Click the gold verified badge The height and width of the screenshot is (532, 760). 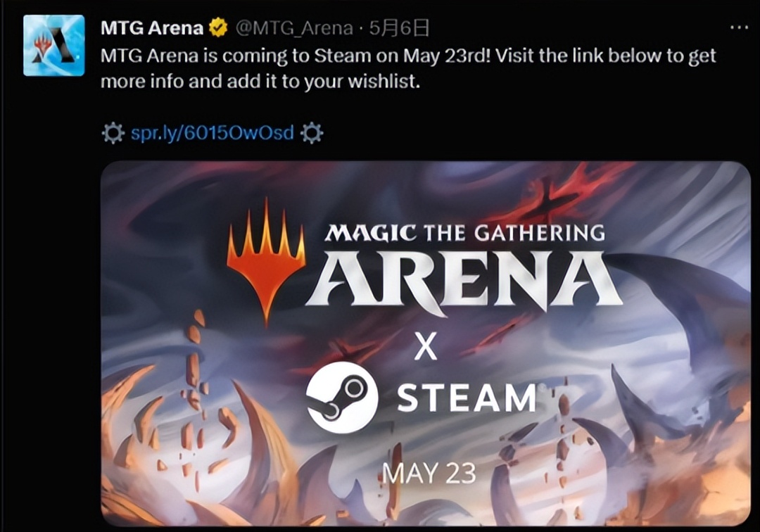219,28
